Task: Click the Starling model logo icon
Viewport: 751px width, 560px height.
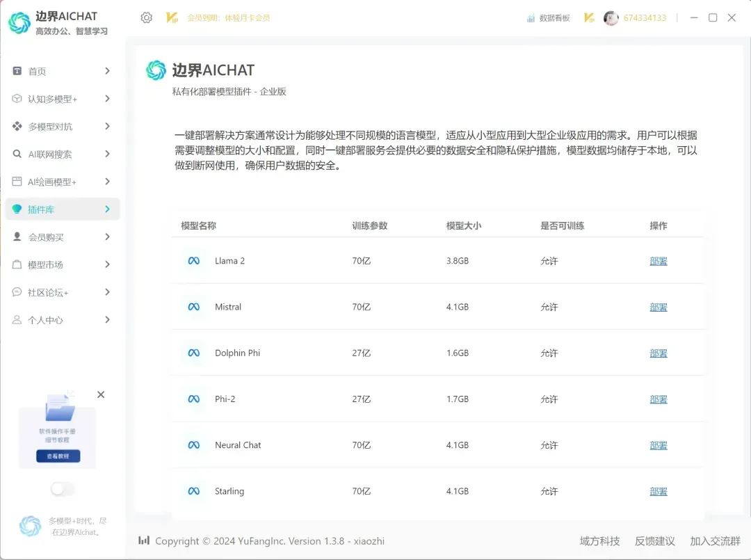Action: pyautogui.click(x=194, y=491)
